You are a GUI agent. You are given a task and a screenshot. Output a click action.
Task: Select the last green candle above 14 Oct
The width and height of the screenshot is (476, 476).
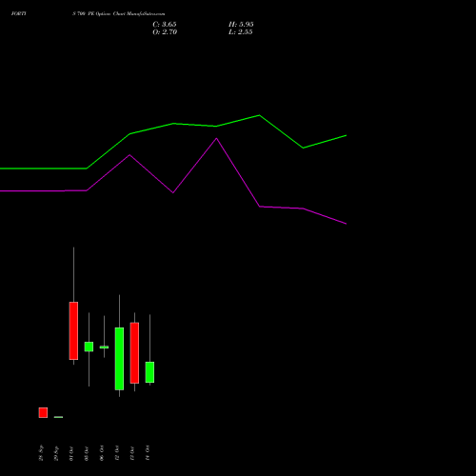point(149,372)
